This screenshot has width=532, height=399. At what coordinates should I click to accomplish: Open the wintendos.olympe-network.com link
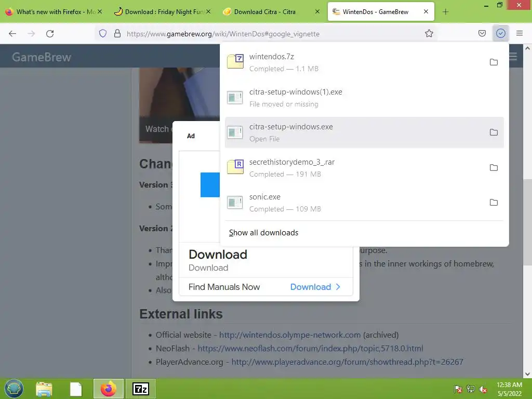pyautogui.click(x=290, y=335)
